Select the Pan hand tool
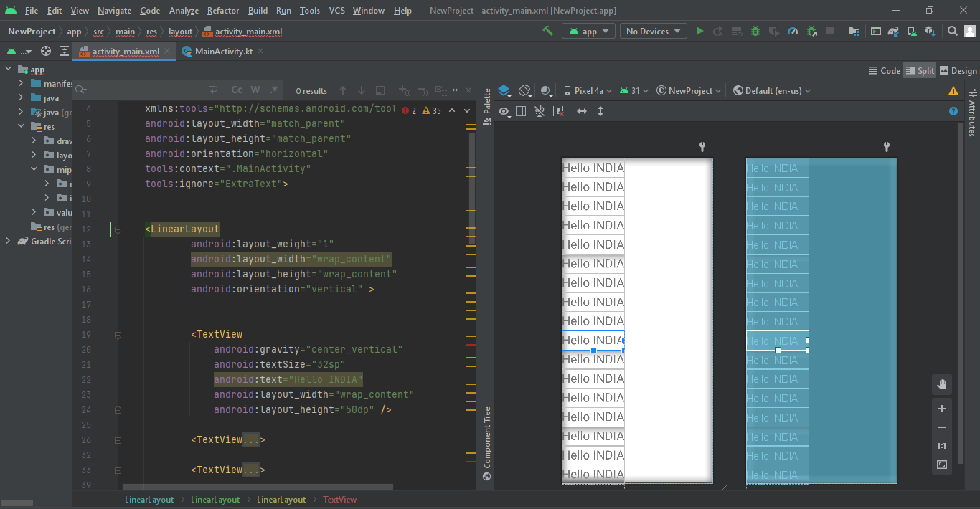Viewport: 980px width, 509px height. pos(941,384)
